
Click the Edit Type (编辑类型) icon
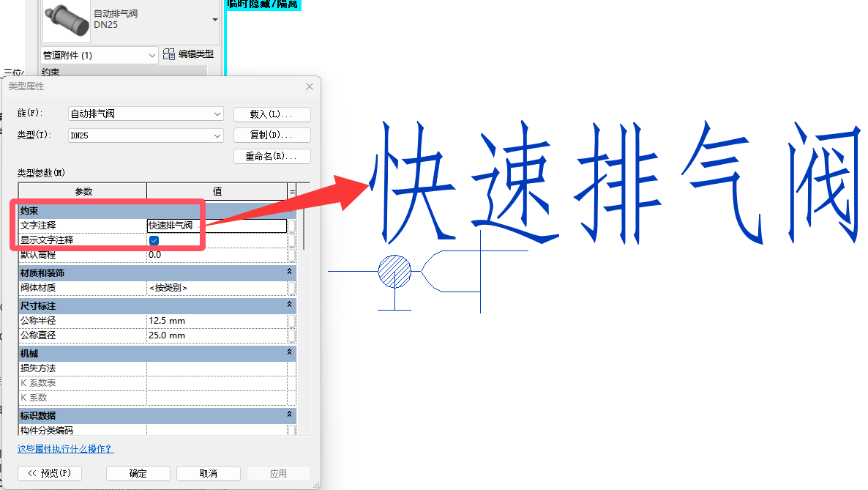pos(169,54)
